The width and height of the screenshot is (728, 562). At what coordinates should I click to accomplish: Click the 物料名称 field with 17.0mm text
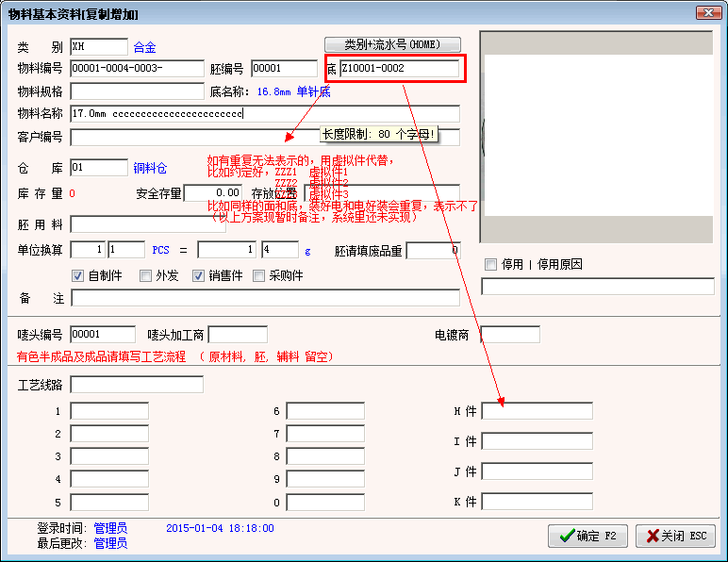[x=265, y=114]
